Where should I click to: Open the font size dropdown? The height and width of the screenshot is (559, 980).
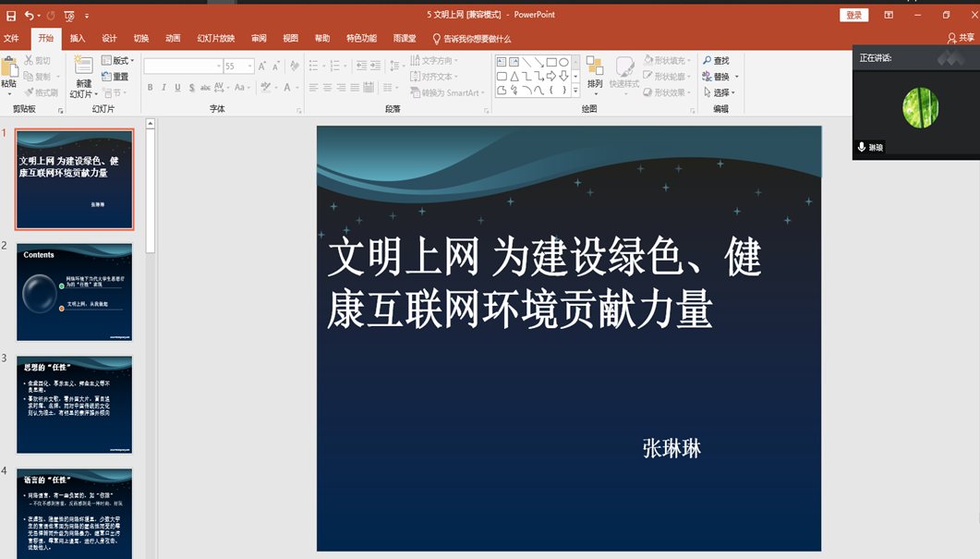coord(248,65)
